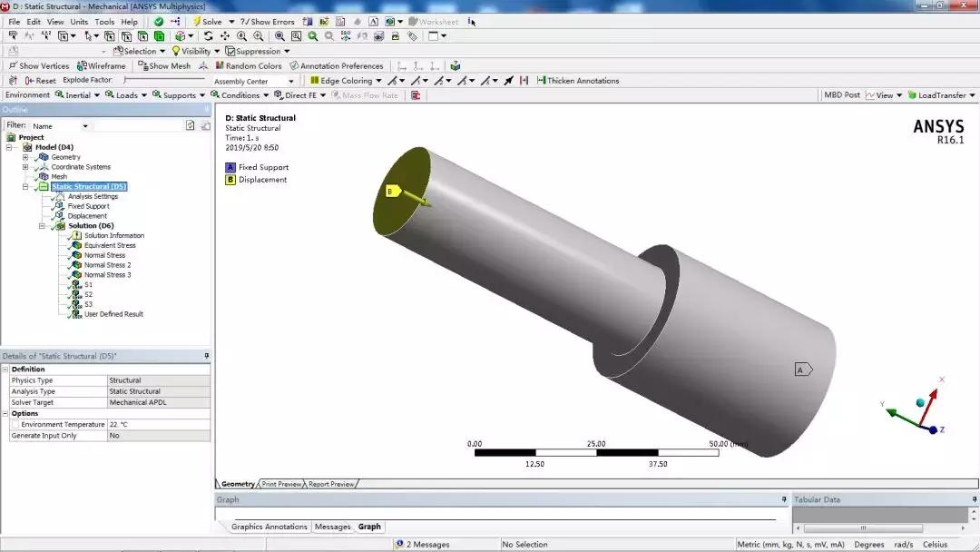This screenshot has height=552, width=980.
Task: Activate the Body selection filter
Action: (x=160, y=36)
